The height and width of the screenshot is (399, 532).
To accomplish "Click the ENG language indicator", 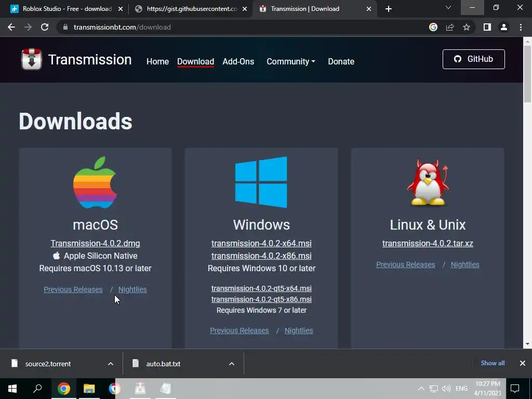I will click(x=461, y=389).
